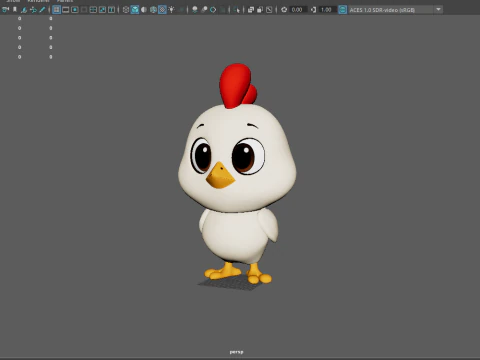Toggle Multisample Anti-aliasing icon
Image resolution: width=480 pixels, height=360 pixels.
213,10
